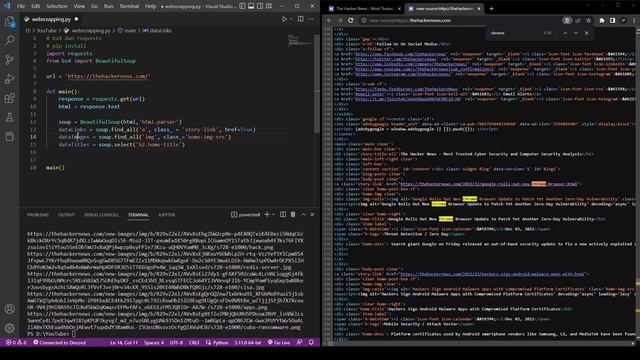Open Chrome three-dot menu
The image size is (640, 360).
point(634,20)
